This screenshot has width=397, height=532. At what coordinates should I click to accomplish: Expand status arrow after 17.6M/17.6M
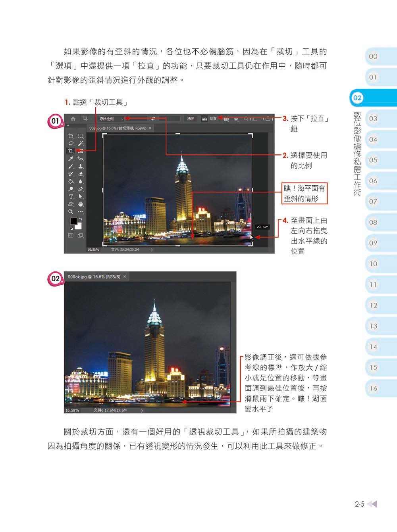(x=142, y=410)
